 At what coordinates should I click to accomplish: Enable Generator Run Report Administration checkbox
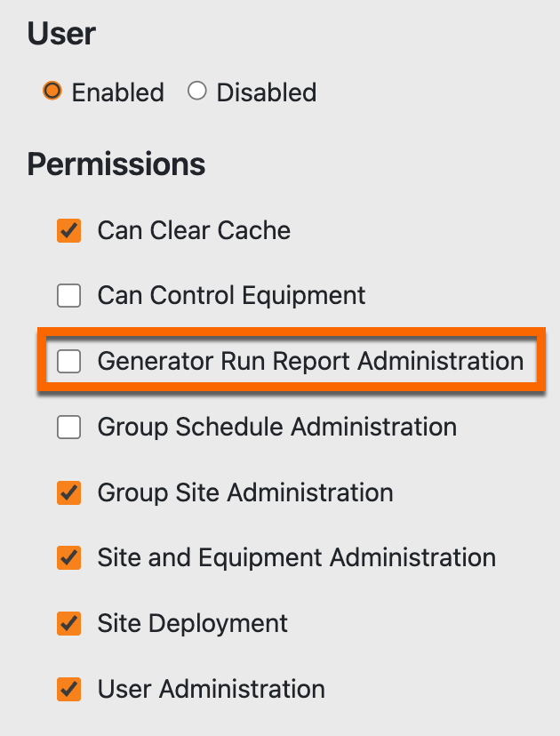[x=68, y=361]
